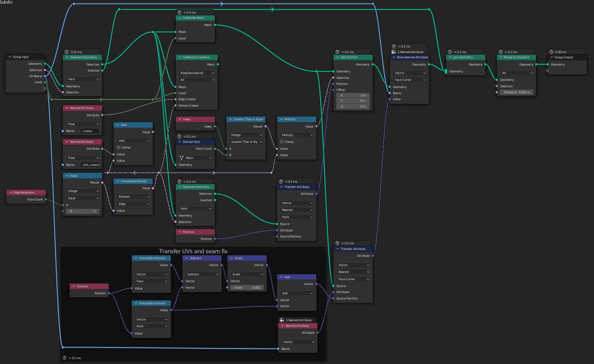Image resolution: width=594 pixels, height=364 pixels.
Task: Collapse the Greater Than or Equal node chevron
Action: tap(231, 119)
